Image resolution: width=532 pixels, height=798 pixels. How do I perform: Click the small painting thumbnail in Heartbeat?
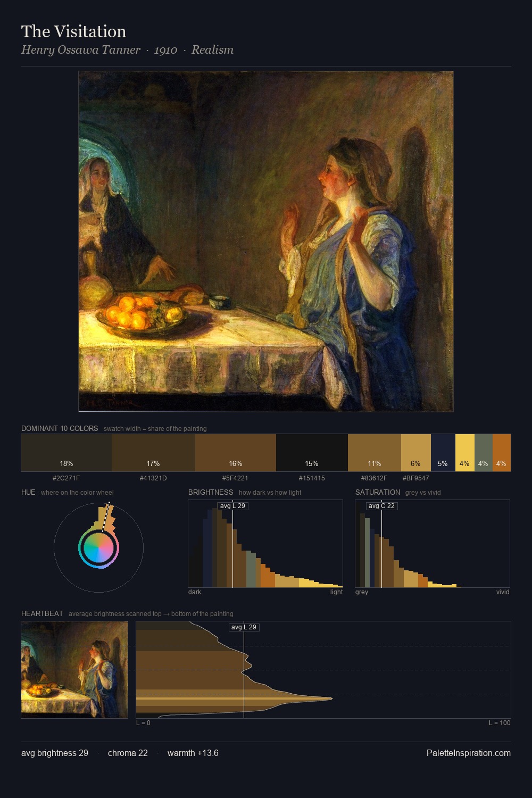point(74,670)
